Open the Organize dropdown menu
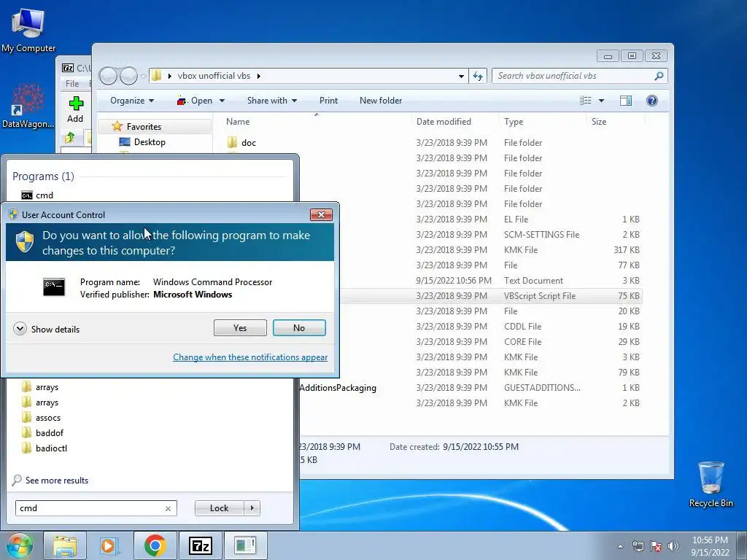 (132, 101)
